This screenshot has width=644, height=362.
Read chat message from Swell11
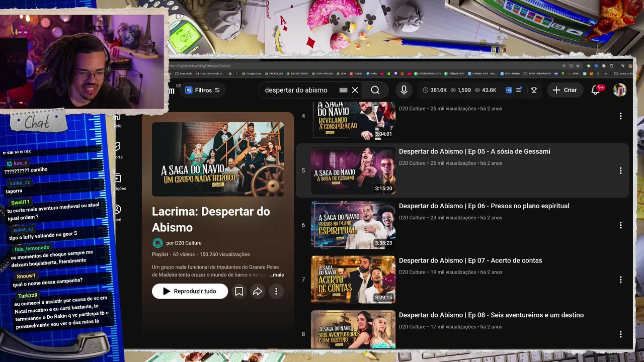[53, 211]
